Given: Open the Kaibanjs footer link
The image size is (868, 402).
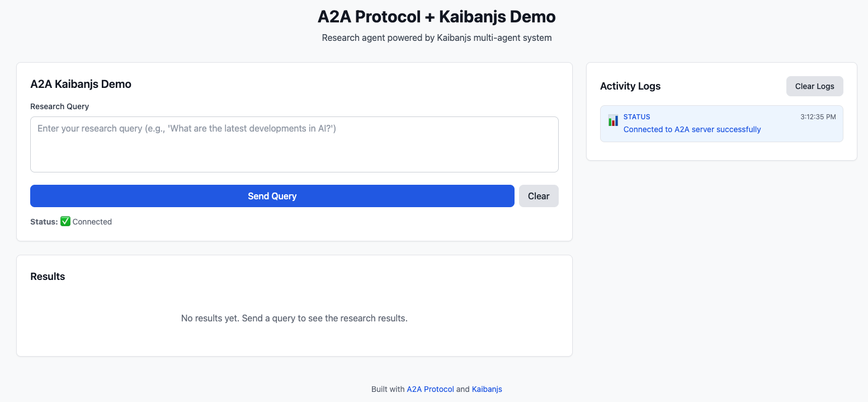Looking at the screenshot, I should [487, 389].
